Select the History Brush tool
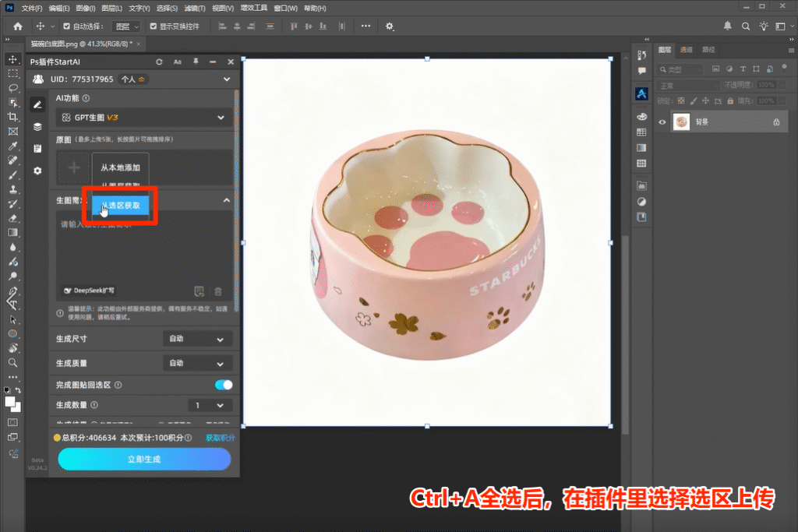This screenshot has width=798, height=532. click(x=12, y=204)
